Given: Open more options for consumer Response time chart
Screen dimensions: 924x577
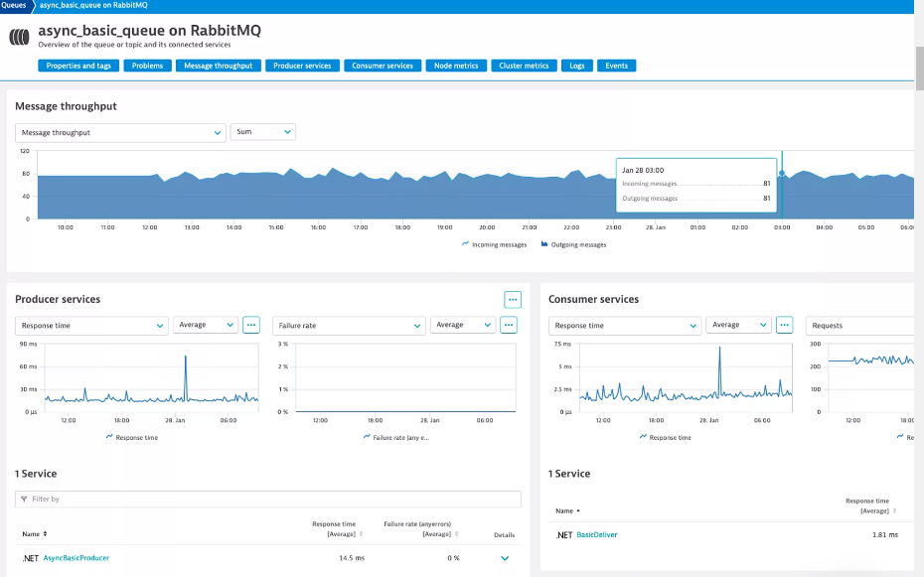Looking at the screenshot, I should [784, 325].
